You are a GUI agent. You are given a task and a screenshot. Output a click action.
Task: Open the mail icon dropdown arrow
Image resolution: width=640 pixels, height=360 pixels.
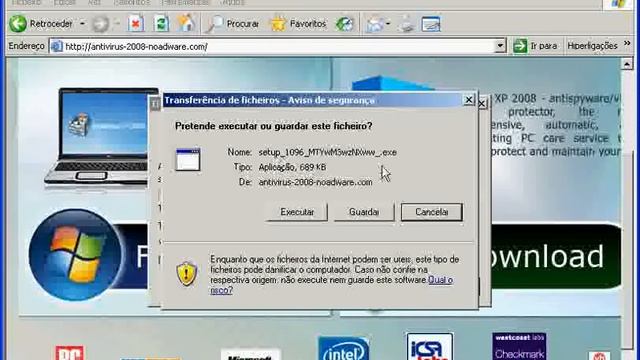pos(388,24)
